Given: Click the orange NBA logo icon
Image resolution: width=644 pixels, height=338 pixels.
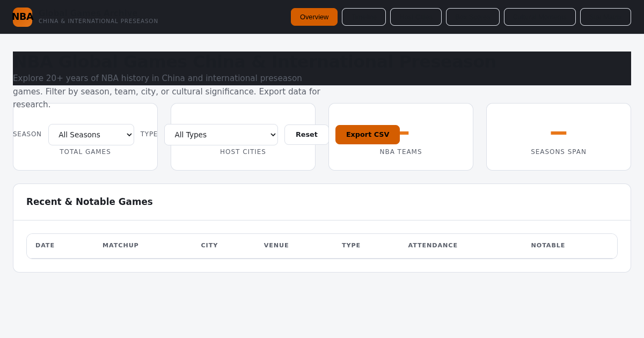Looking at the screenshot, I should coord(23,17).
